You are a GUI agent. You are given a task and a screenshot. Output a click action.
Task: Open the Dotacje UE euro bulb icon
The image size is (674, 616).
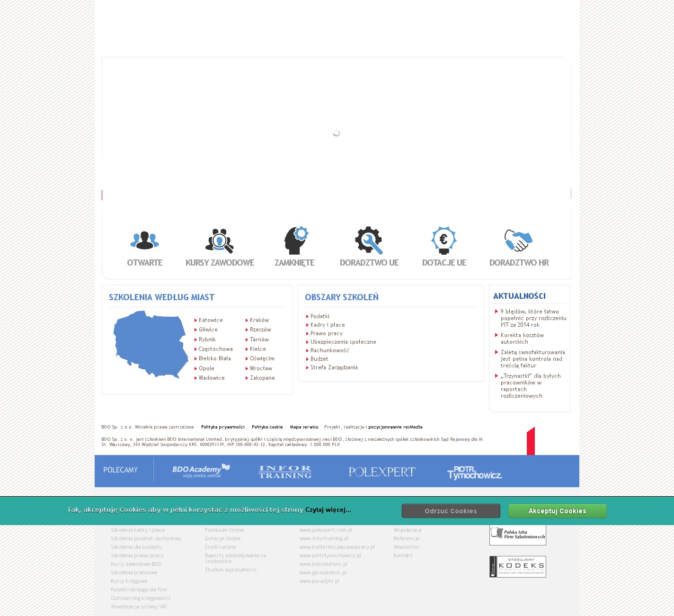tap(443, 240)
